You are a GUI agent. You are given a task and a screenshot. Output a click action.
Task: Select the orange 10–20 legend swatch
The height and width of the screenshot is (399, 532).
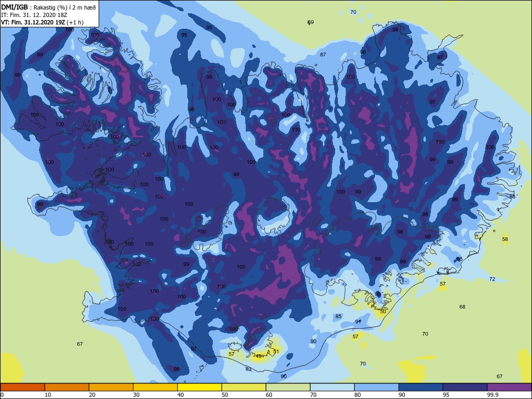coord(67,387)
